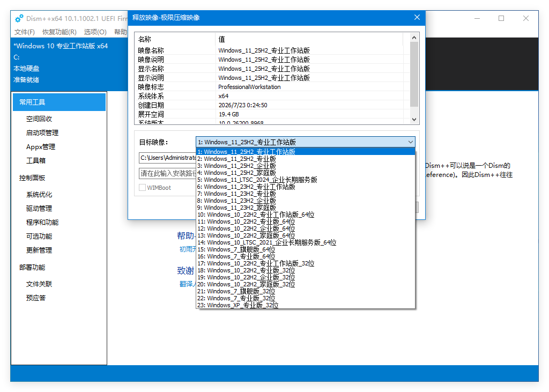
Task: Open 预应答 in the sidebar
Action: pos(36,298)
